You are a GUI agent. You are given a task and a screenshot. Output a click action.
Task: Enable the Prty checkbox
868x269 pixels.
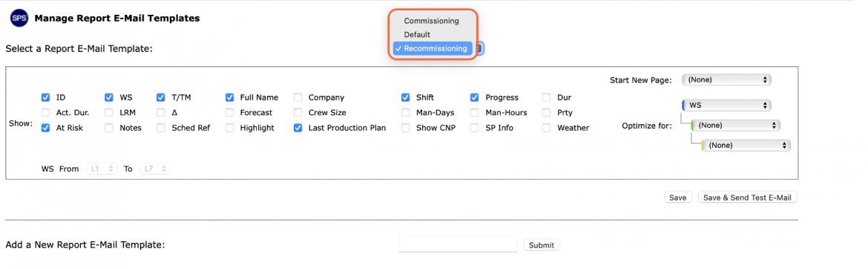tap(546, 113)
